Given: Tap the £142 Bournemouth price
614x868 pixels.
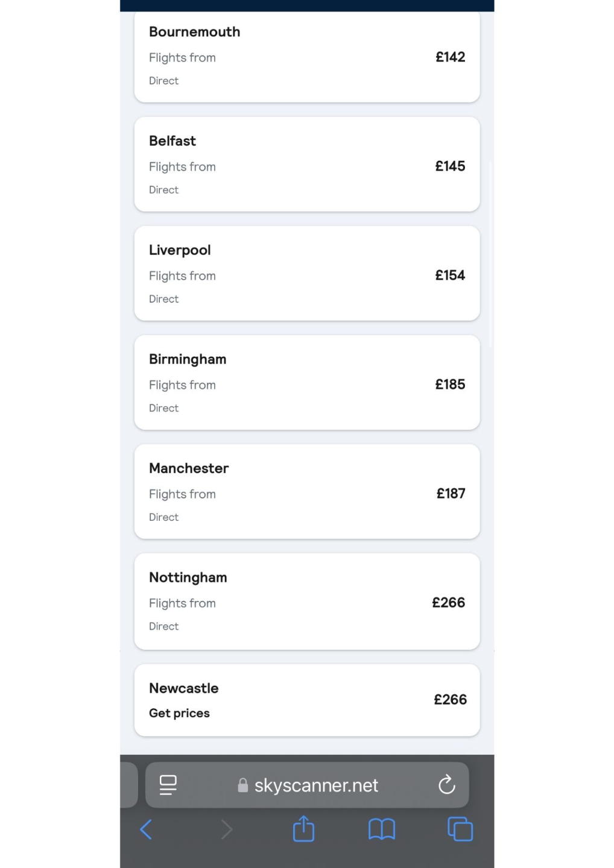Looking at the screenshot, I should (x=450, y=57).
